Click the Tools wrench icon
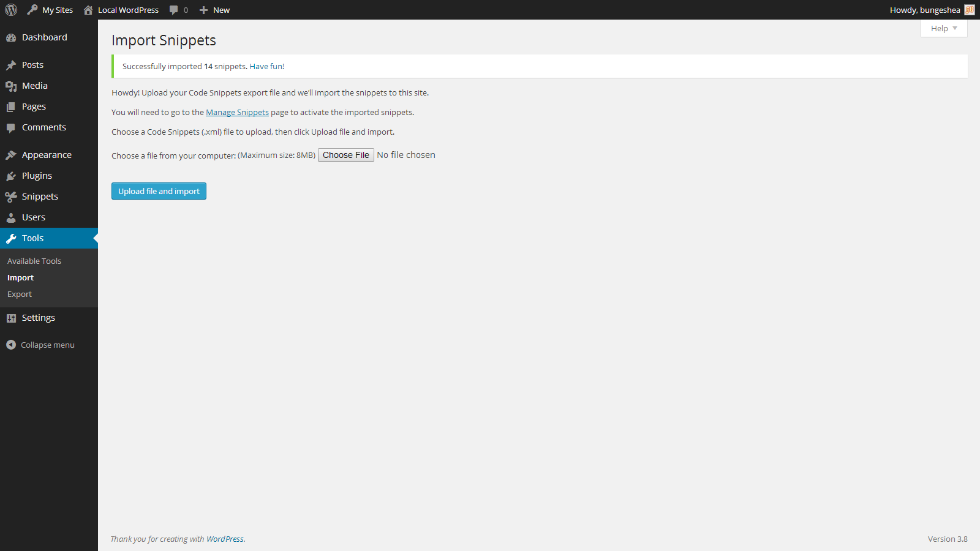980x551 pixels. (x=11, y=238)
